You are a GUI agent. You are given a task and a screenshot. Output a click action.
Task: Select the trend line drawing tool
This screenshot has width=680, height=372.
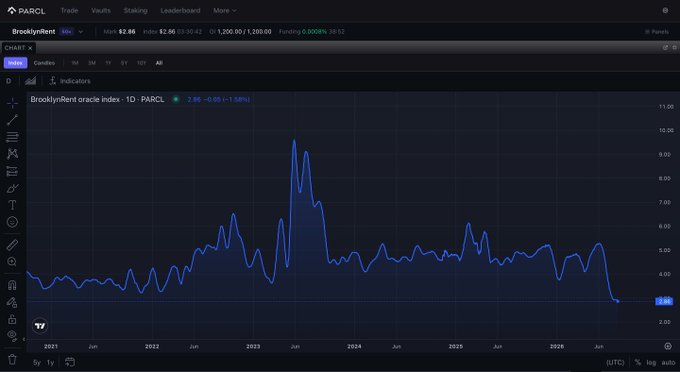point(12,120)
